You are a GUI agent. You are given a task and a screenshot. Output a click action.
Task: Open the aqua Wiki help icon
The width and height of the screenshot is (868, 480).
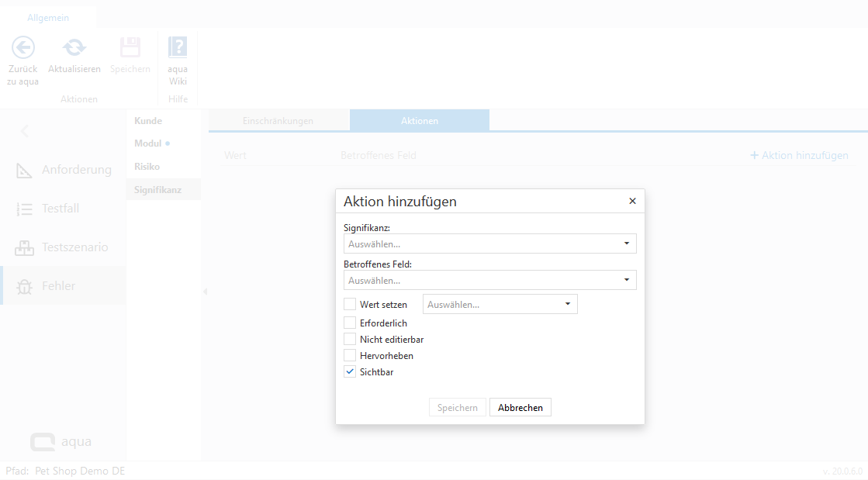tap(178, 48)
